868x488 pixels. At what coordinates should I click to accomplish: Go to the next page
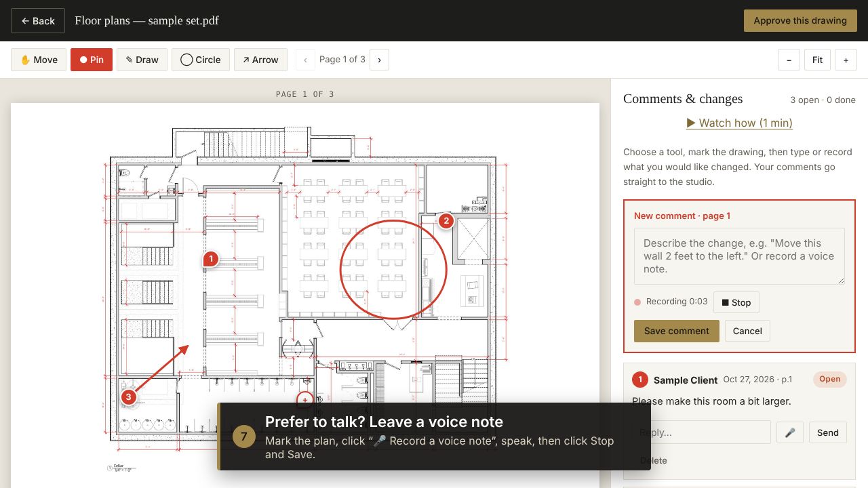tap(379, 60)
